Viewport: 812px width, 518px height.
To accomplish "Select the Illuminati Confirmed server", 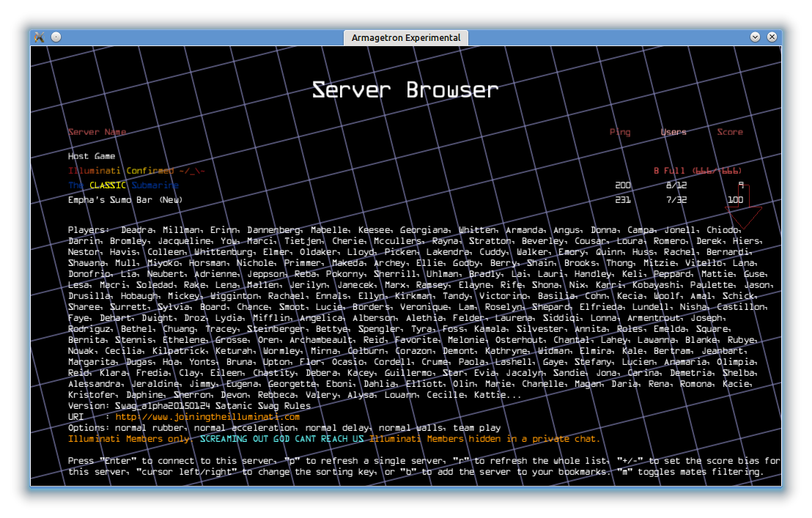I will (136, 171).
